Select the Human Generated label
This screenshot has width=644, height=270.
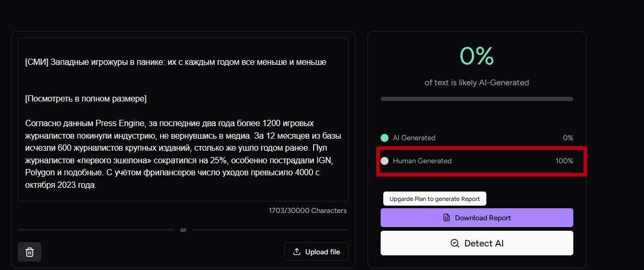pyautogui.click(x=422, y=161)
